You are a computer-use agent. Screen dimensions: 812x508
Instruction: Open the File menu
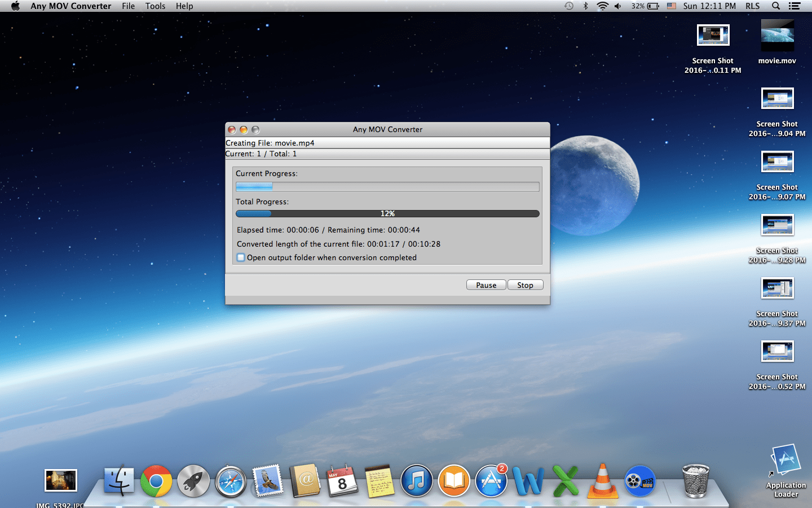pyautogui.click(x=129, y=6)
